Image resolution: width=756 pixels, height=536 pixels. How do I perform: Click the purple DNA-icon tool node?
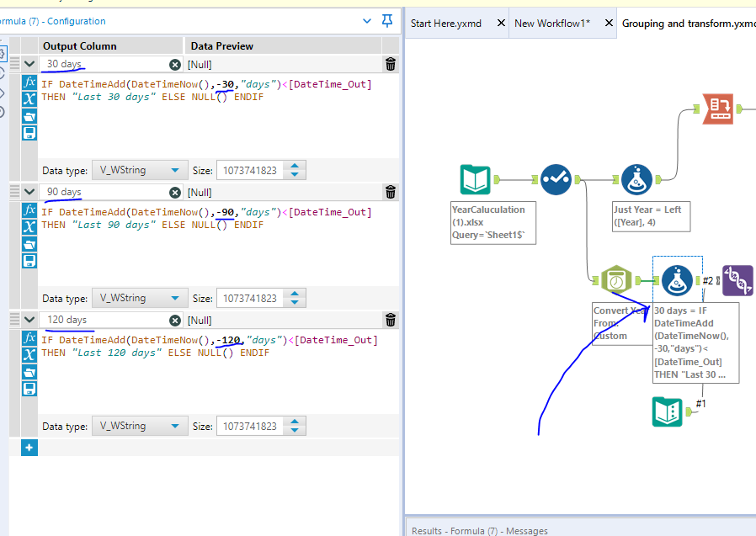tap(737, 280)
